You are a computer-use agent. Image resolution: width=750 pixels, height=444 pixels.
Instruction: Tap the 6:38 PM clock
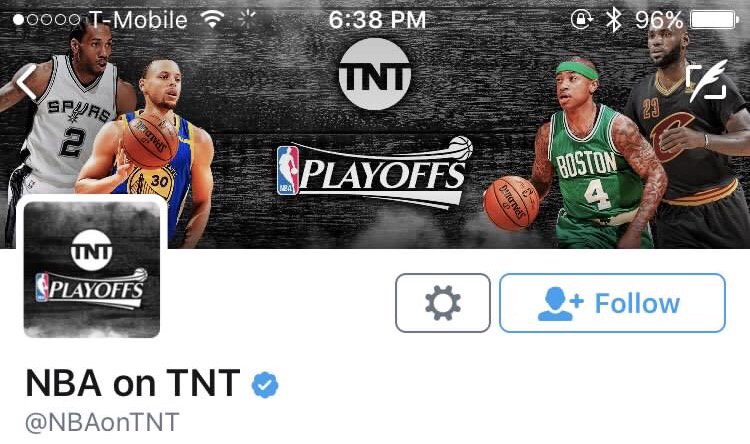pyautogui.click(x=377, y=20)
